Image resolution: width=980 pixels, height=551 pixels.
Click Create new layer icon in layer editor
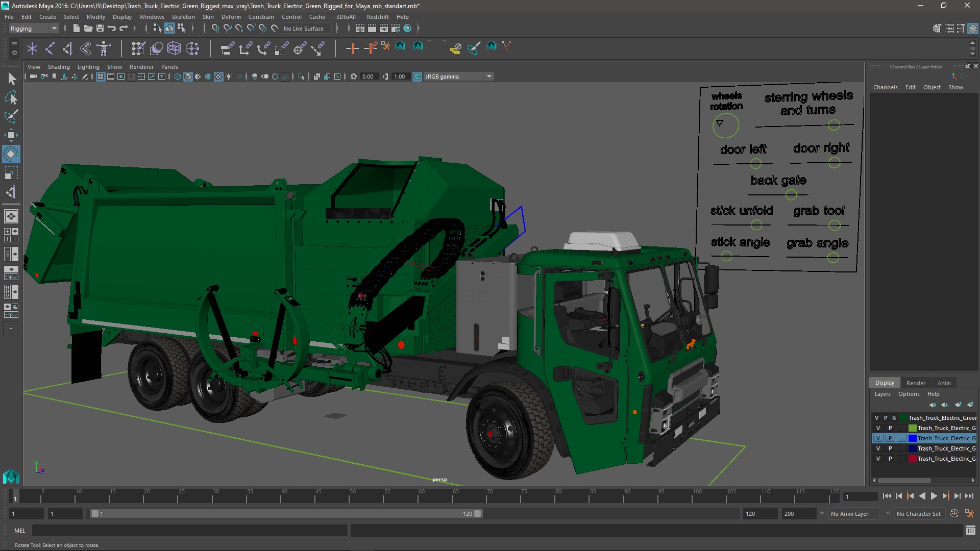pyautogui.click(x=958, y=405)
